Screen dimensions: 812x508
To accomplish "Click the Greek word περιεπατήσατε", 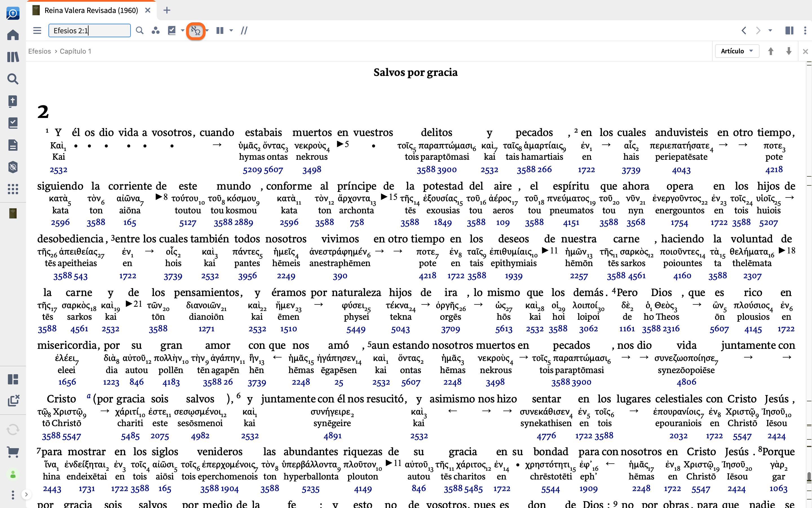I will coord(680,146).
